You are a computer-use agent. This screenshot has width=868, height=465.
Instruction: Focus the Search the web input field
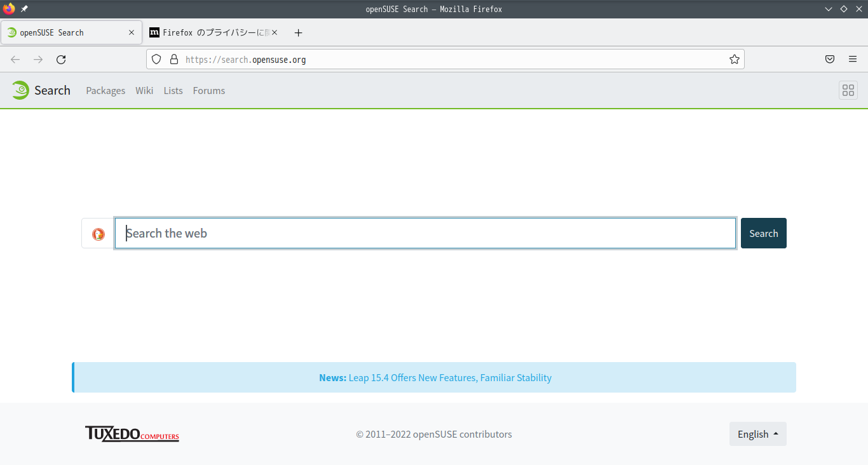coord(425,233)
